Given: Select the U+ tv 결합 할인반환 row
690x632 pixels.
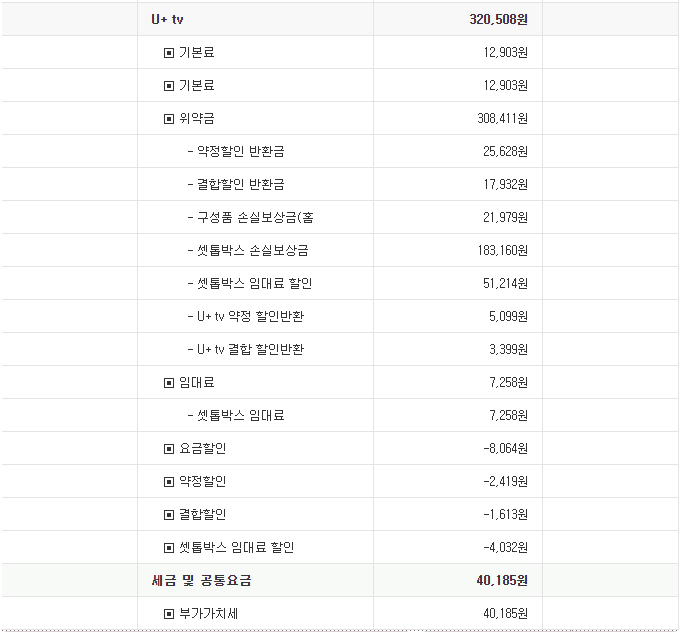Looking at the screenshot, I should tap(251, 350).
